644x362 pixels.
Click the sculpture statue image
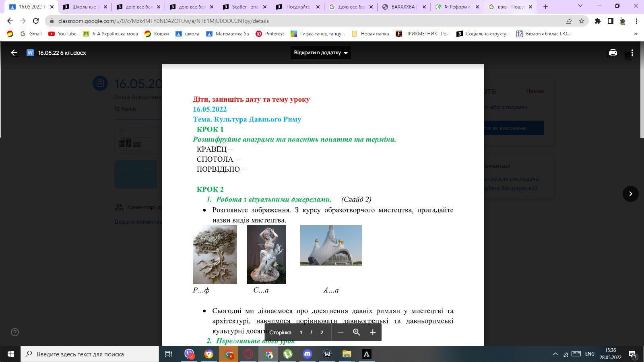tap(266, 255)
